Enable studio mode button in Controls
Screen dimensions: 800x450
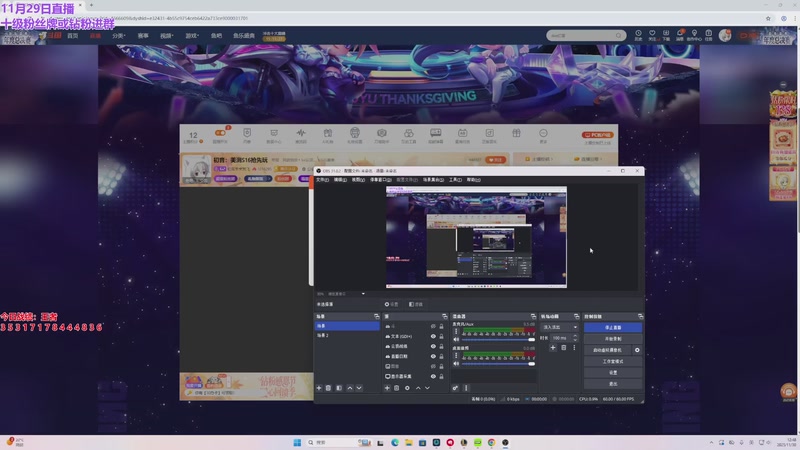coord(613,362)
